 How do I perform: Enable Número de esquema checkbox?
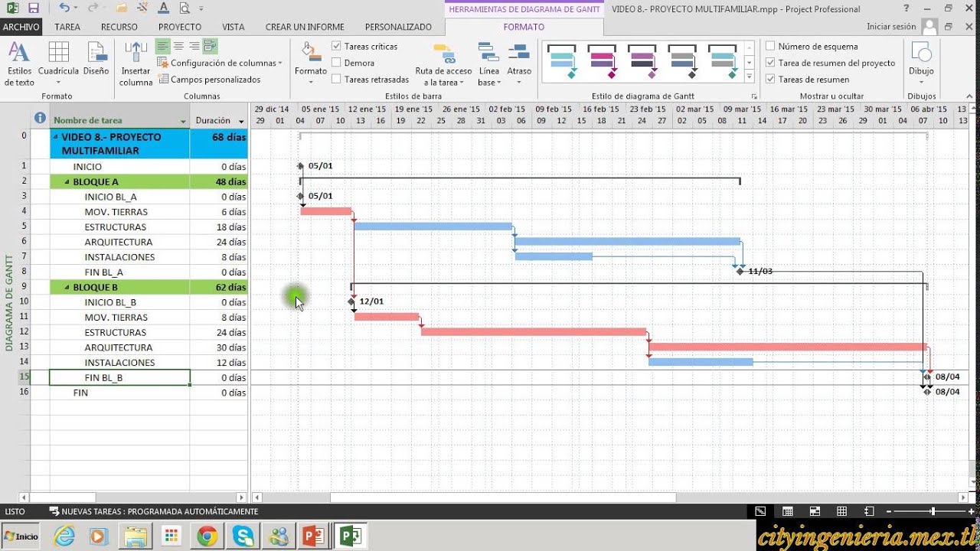pyautogui.click(x=770, y=46)
